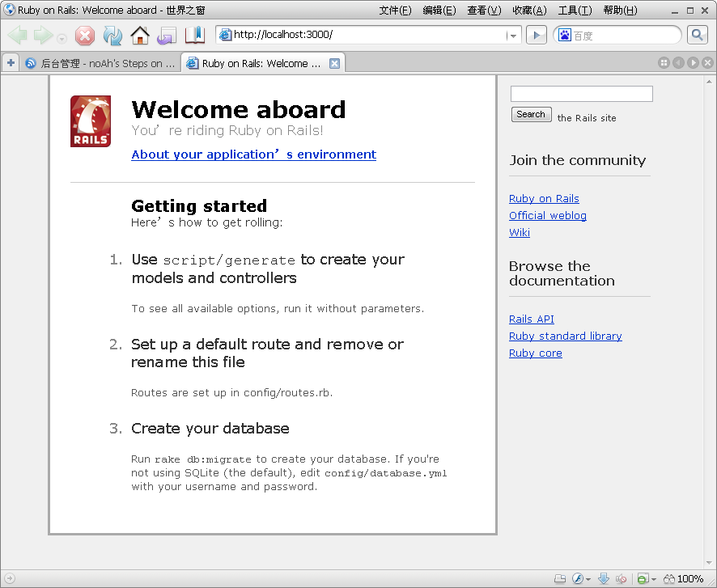
Task: Go to the Home page icon
Action: tap(140, 36)
